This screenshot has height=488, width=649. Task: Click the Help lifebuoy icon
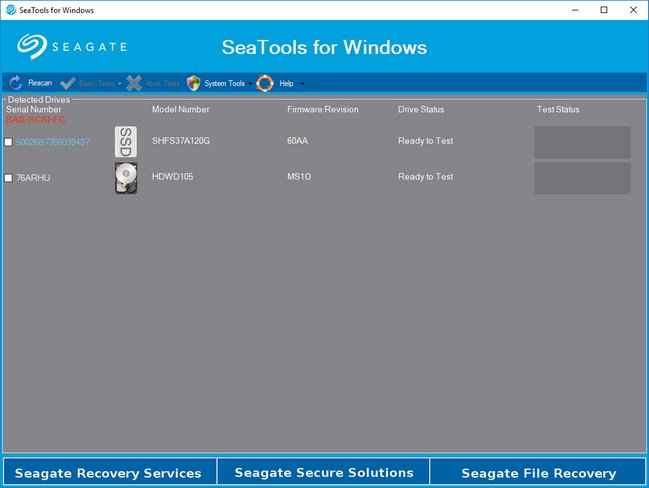[265, 83]
